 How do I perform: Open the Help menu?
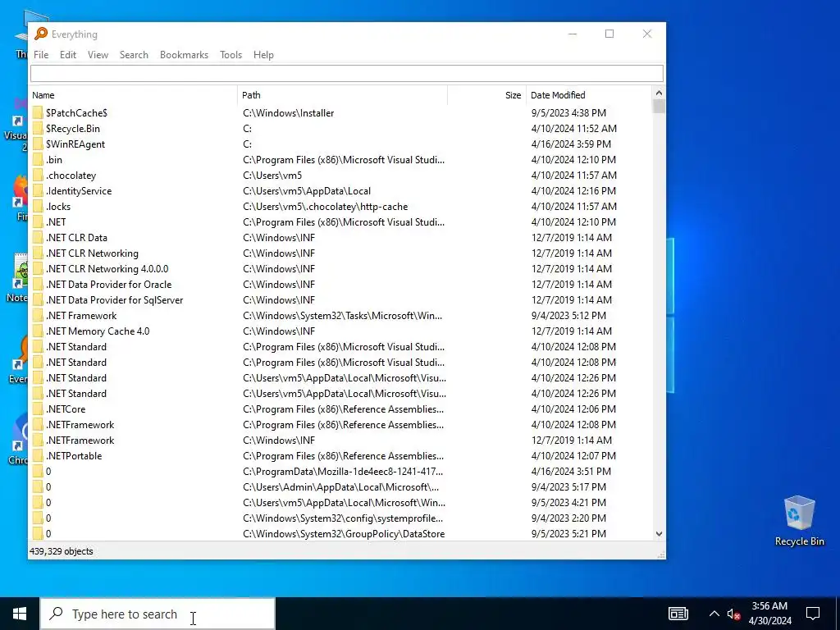pyautogui.click(x=263, y=55)
